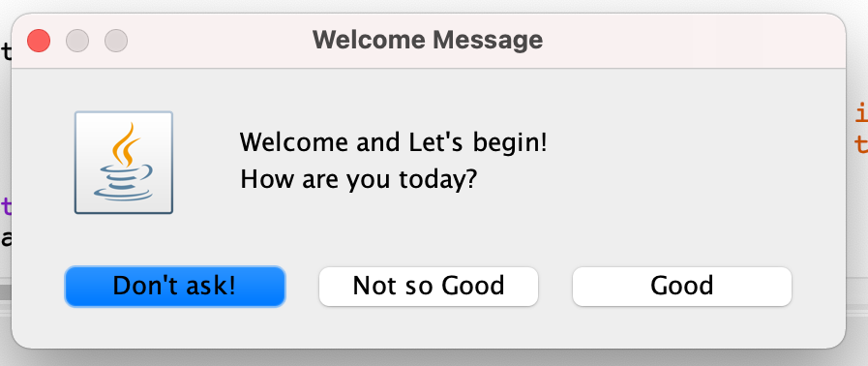Image resolution: width=868 pixels, height=366 pixels.
Task: Click empty title bar area right of title
Action: [692, 41]
